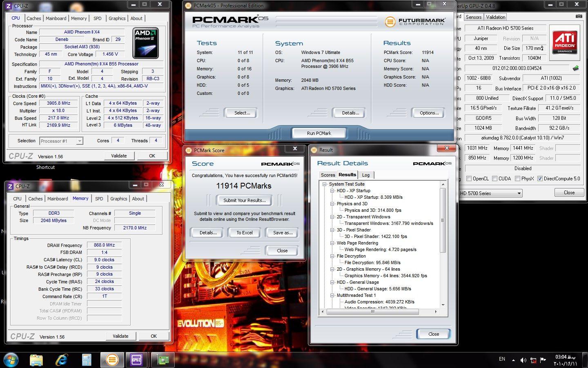The height and width of the screenshot is (368, 588).
Task: Click the PCMark Score title bar icon
Action: click(x=189, y=150)
